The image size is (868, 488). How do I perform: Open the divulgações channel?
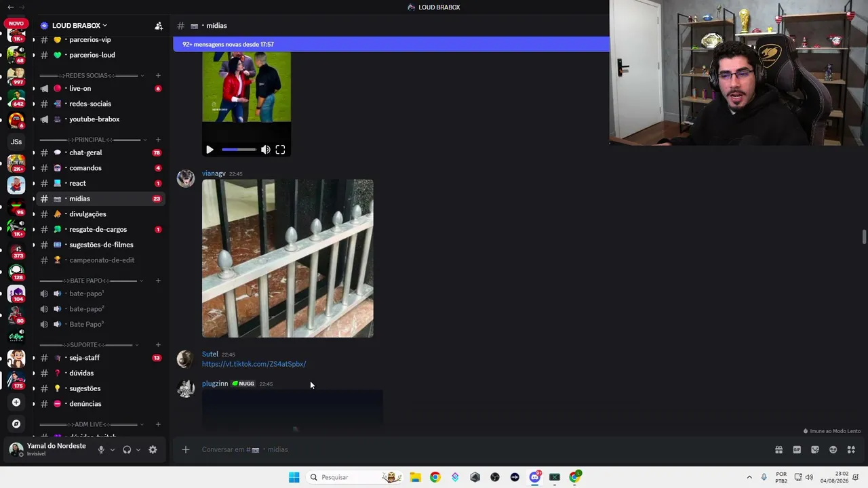pyautogui.click(x=100, y=214)
